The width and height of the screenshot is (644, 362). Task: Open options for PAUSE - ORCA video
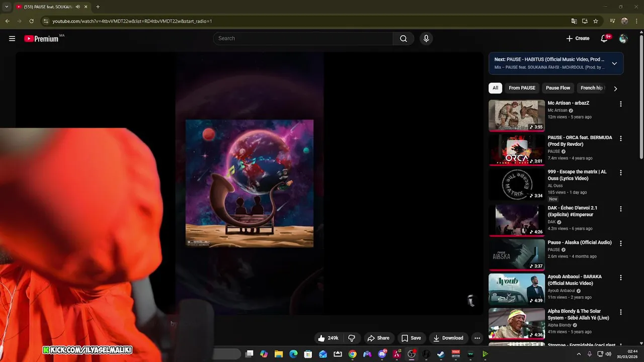(x=620, y=138)
